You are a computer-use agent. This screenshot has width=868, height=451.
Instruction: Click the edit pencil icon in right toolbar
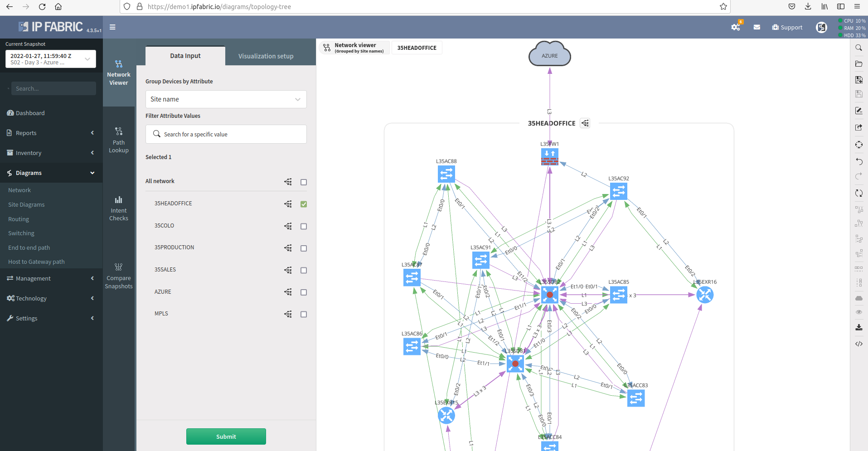[858, 111]
